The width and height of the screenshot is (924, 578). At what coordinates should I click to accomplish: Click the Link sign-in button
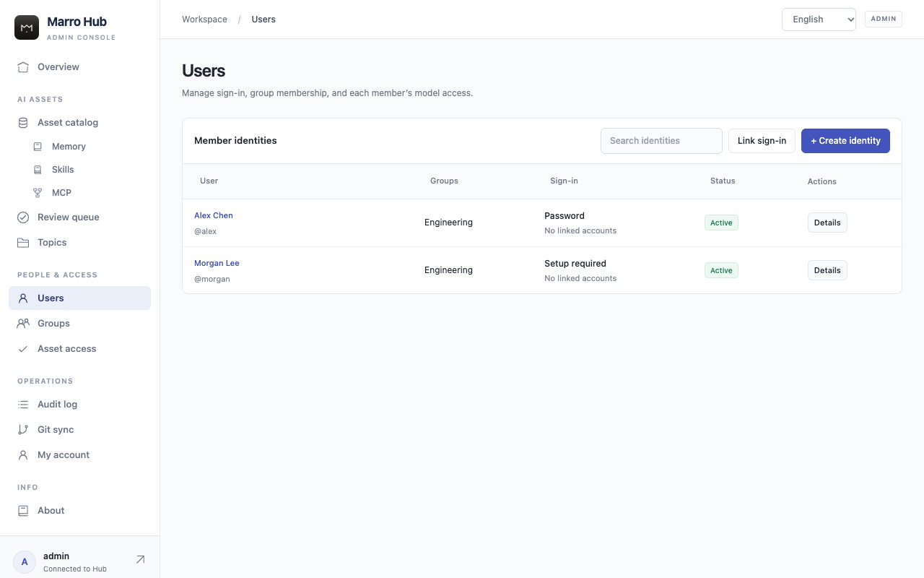pos(762,141)
